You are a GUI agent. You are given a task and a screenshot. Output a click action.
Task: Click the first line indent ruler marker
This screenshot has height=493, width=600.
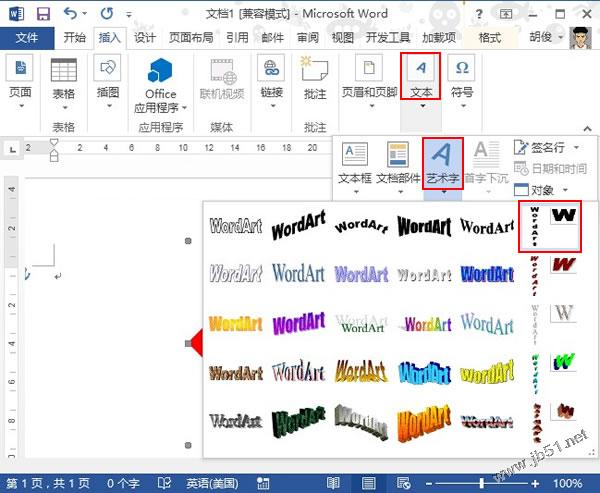click(54, 142)
